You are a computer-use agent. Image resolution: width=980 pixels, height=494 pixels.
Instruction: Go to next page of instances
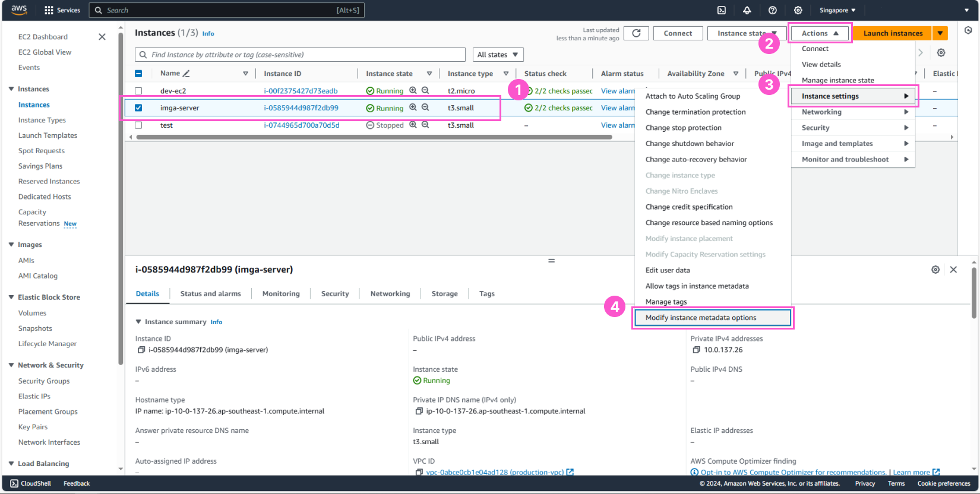pyautogui.click(x=921, y=53)
